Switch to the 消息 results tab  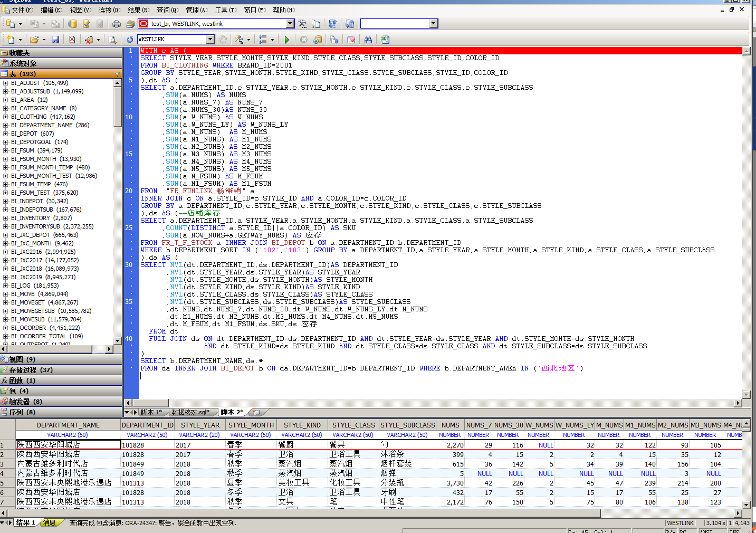(x=50, y=522)
